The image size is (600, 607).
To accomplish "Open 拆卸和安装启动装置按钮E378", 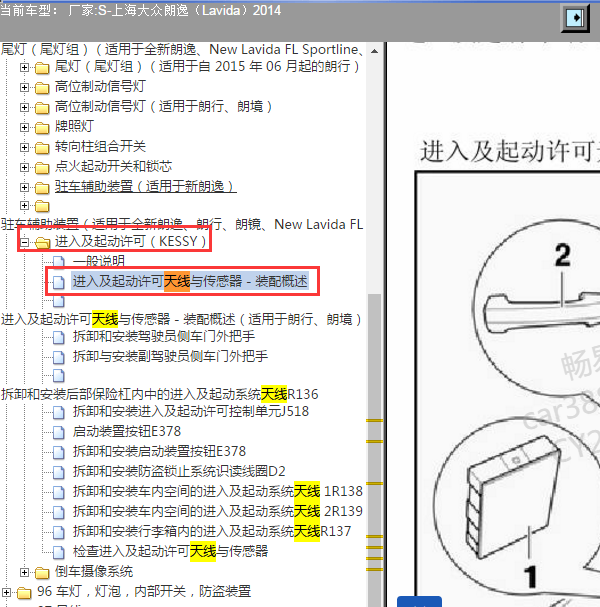I will pyautogui.click(x=159, y=451).
